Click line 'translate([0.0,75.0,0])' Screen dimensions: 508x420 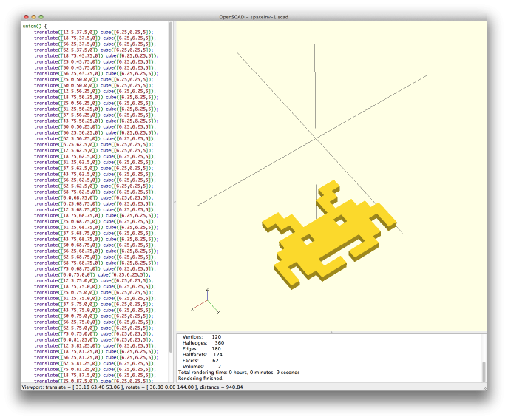click(x=92, y=275)
